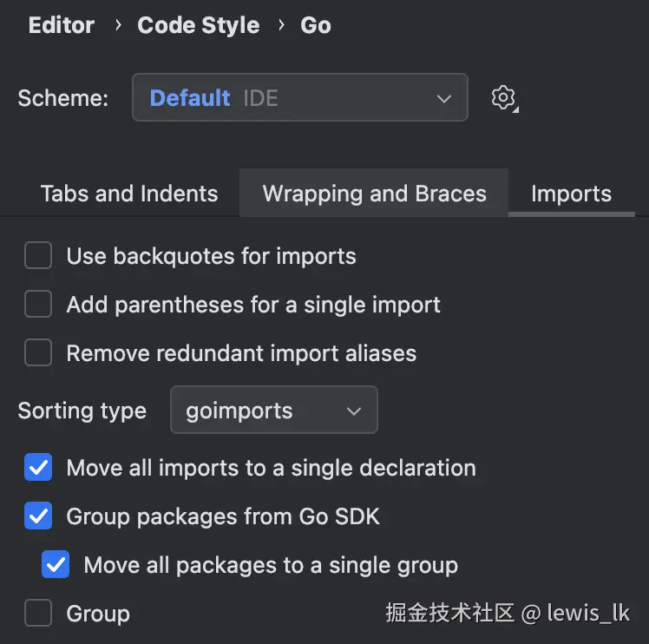The width and height of the screenshot is (649, 644).
Task: Click the Sorting type label
Action: 82,411
